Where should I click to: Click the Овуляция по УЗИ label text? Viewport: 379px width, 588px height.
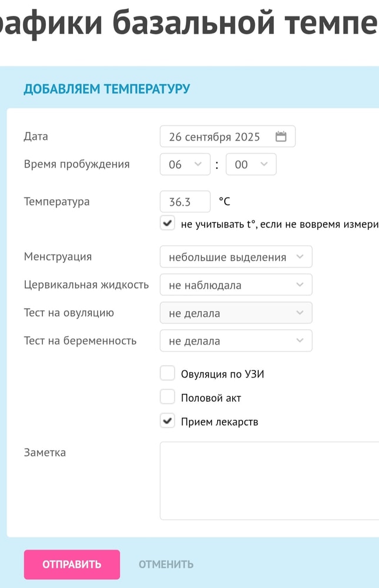pos(222,374)
